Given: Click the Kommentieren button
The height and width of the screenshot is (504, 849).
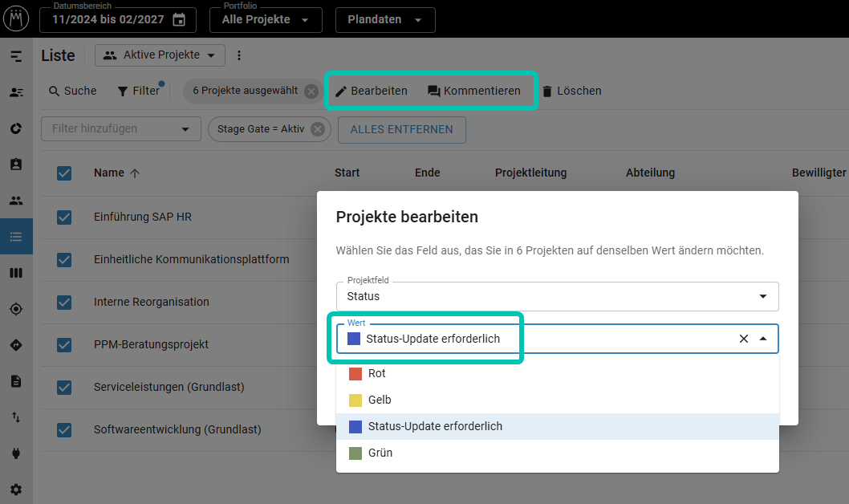Looking at the screenshot, I should [473, 91].
